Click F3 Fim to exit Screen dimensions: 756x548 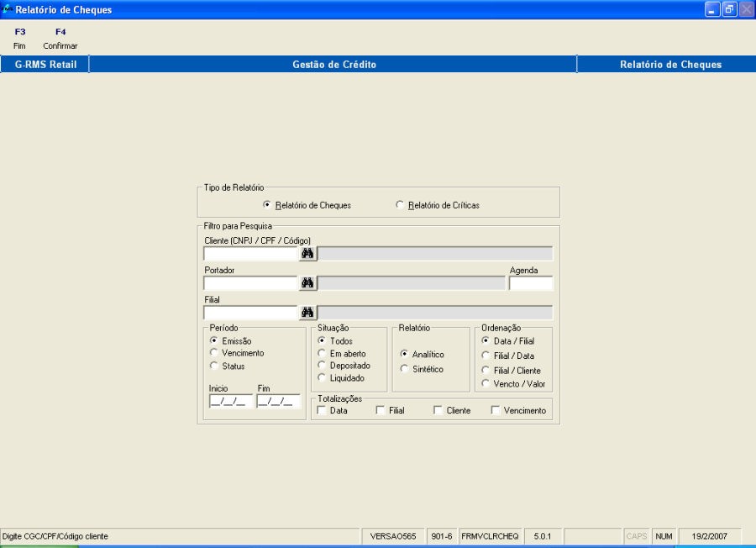pos(20,38)
